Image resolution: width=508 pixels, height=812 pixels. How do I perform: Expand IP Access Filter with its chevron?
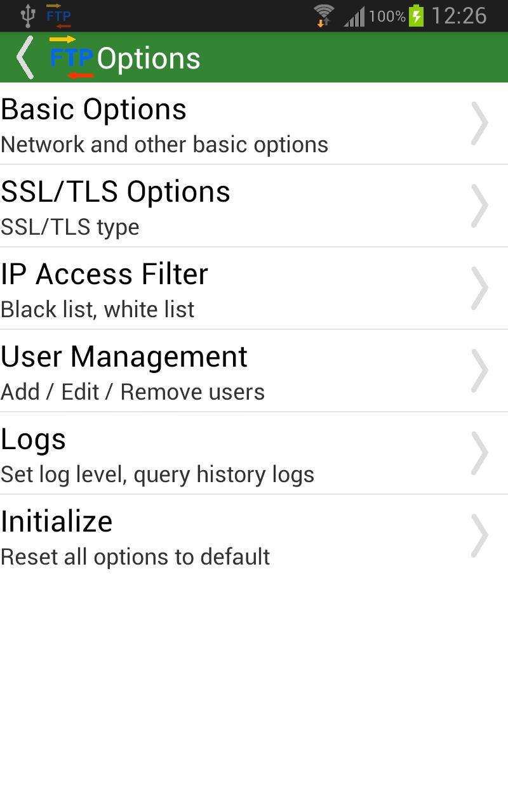coord(481,287)
